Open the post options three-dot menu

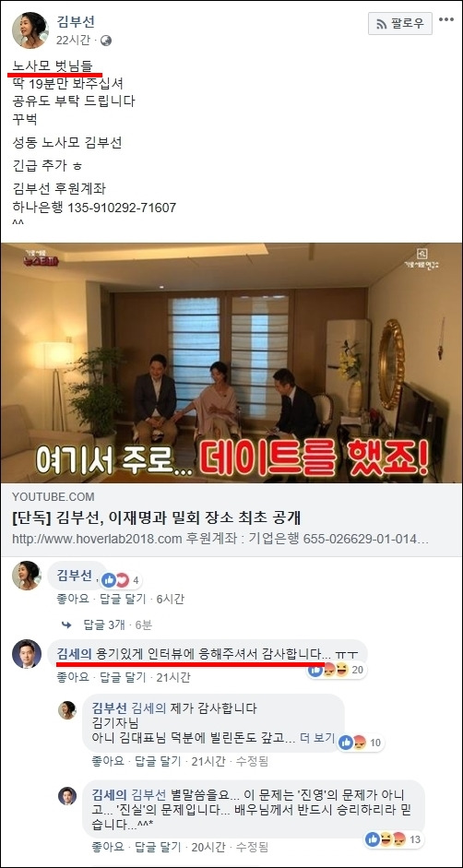(446, 20)
